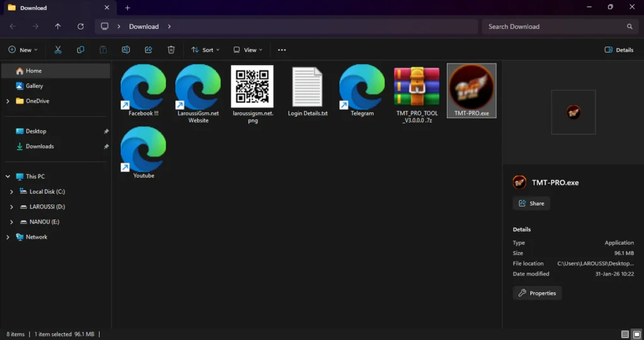Toggle the Details pane button

[x=619, y=50]
